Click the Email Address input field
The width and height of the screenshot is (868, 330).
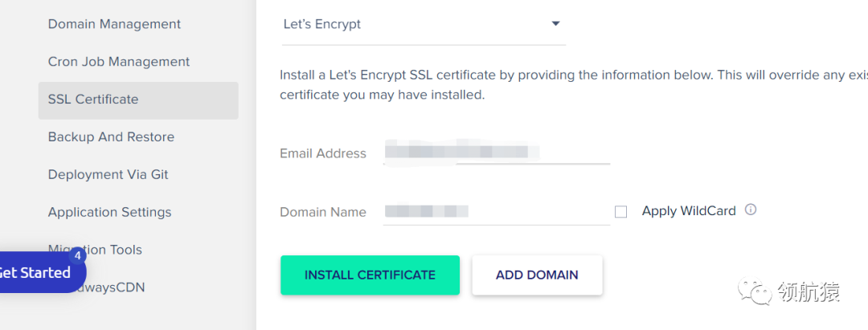(x=496, y=152)
